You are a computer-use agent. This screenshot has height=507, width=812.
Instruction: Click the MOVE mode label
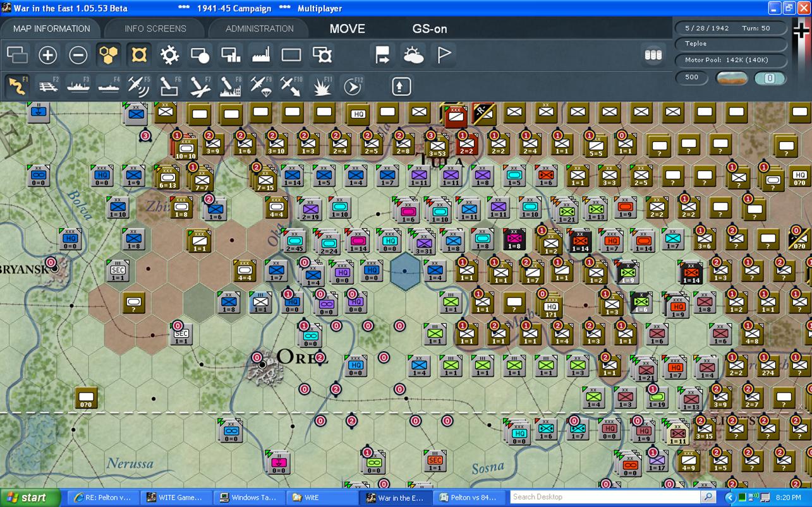pyautogui.click(x=348, y=29)
